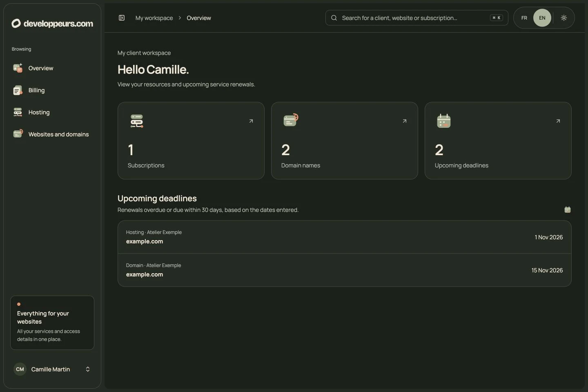Click the Subscriptions server icon
The image size is (588, 392).
pyautogui.click(x=137, y=121)
